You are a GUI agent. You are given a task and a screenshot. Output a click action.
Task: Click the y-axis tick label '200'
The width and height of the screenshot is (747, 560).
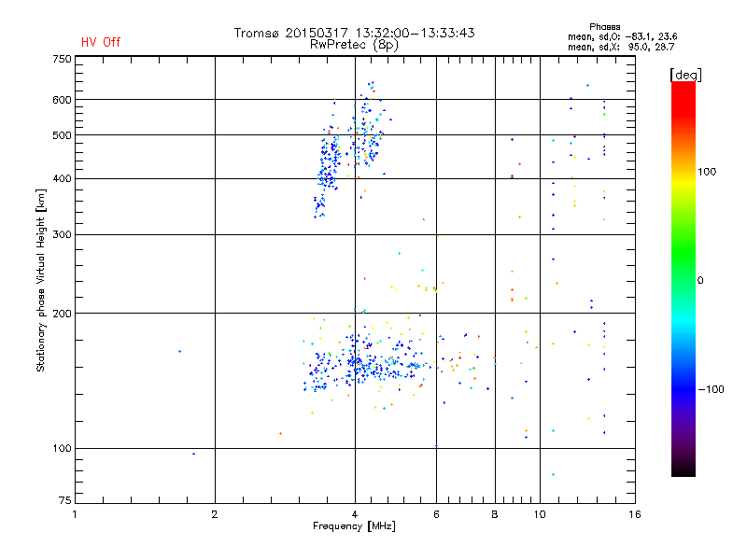(x=62, y=314)
